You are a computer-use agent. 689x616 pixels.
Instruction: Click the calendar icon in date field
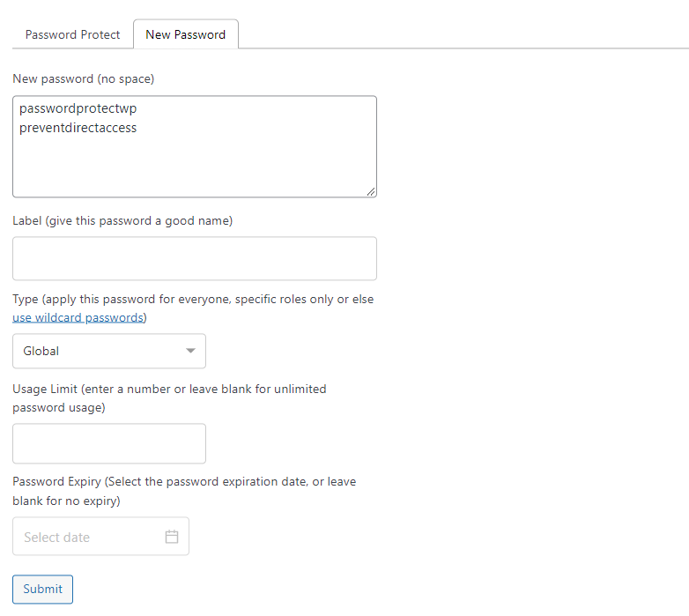tap(172, 537)
